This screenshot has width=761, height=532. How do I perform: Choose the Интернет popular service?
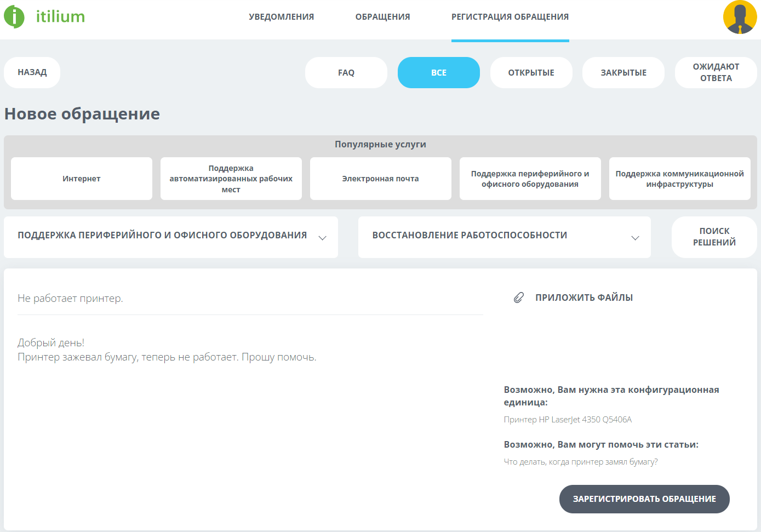point(82,179)
